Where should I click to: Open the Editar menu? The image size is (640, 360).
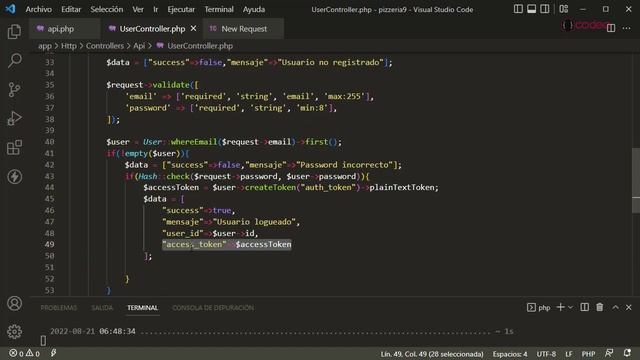click(x=71, y=9)
